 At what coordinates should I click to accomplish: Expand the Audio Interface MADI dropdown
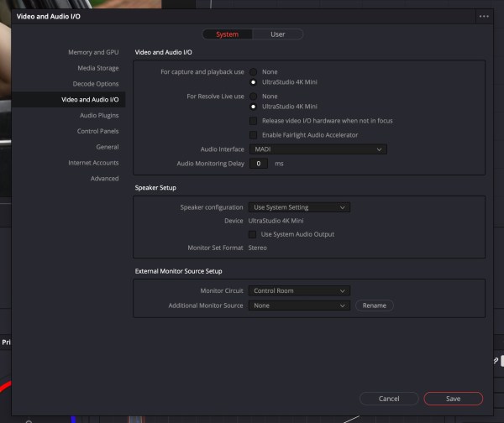[x=317, y=149]
